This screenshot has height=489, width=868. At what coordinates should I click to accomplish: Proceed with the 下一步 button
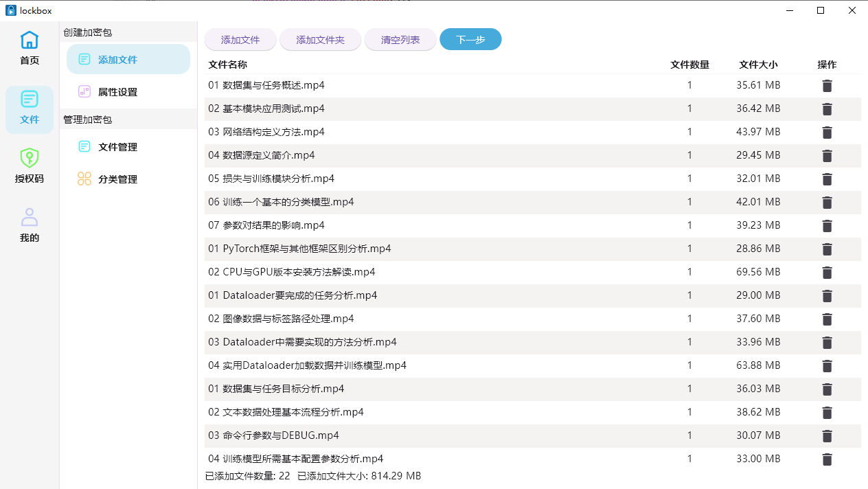[x=470, y=40]
